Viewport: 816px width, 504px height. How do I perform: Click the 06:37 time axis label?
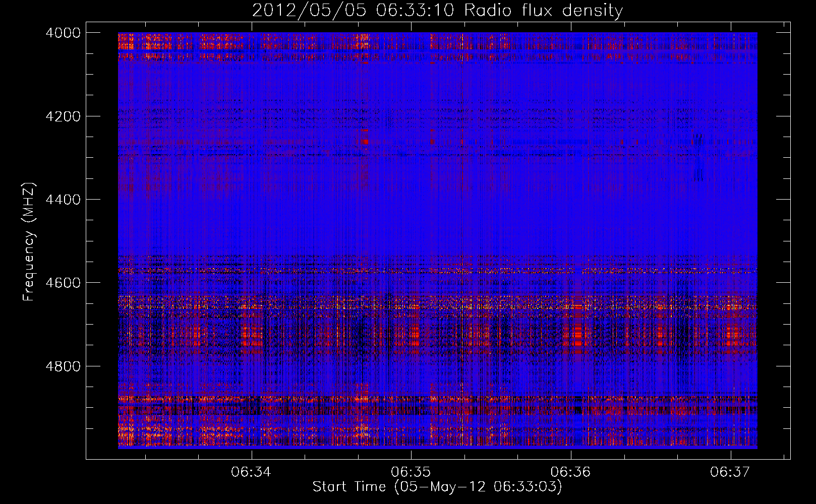click(x=730, y=472)
